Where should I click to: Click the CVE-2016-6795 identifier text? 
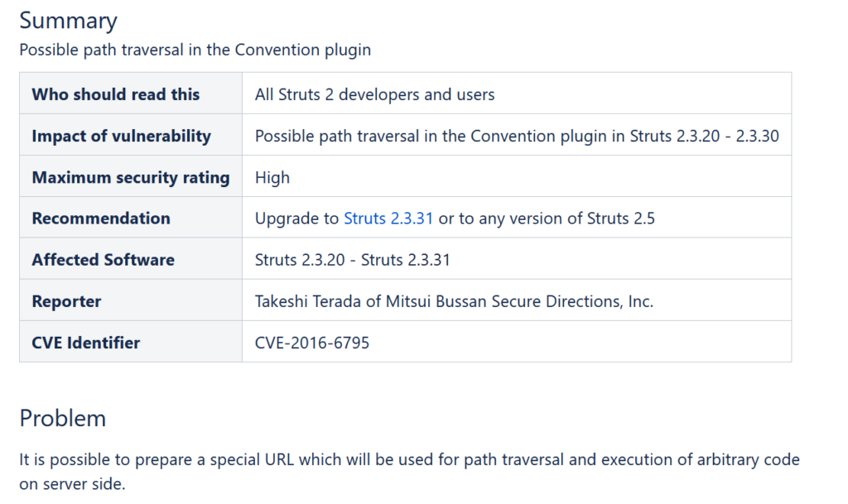tap(312, 343)
